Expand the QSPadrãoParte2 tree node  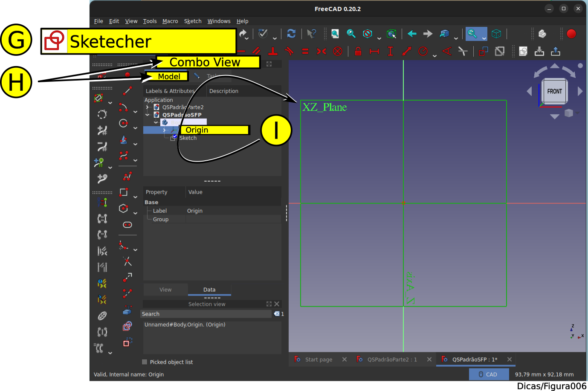pos(148,107)
